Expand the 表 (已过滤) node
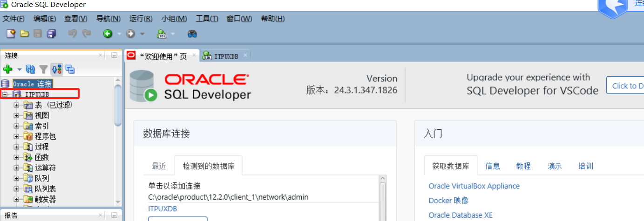Viewport: 644px width, 221px height. pyautogui.click(x=17, y=105)
